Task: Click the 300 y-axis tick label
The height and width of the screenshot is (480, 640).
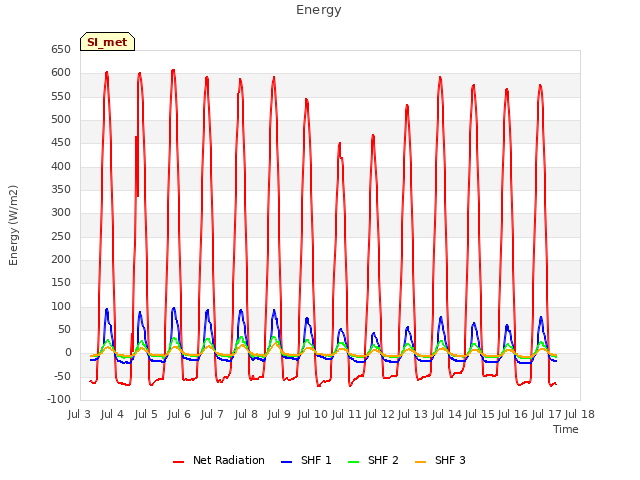Action: [61, 213]
